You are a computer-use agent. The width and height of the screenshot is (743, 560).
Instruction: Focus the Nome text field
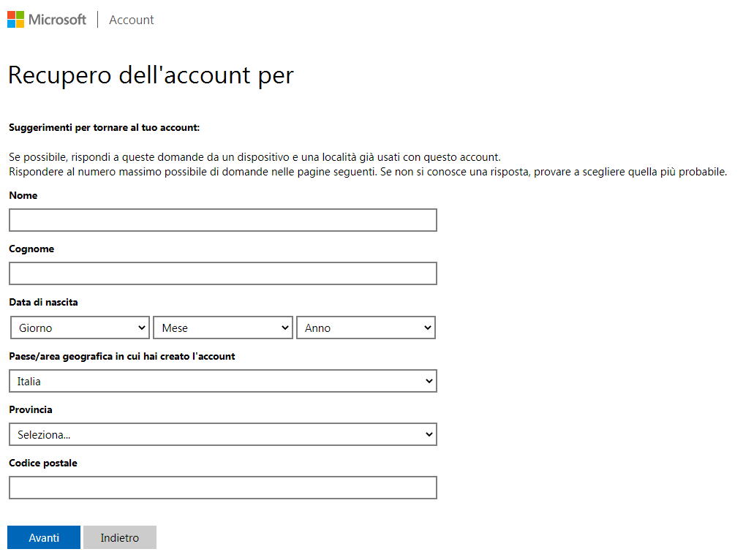click(x=222, y=220)
